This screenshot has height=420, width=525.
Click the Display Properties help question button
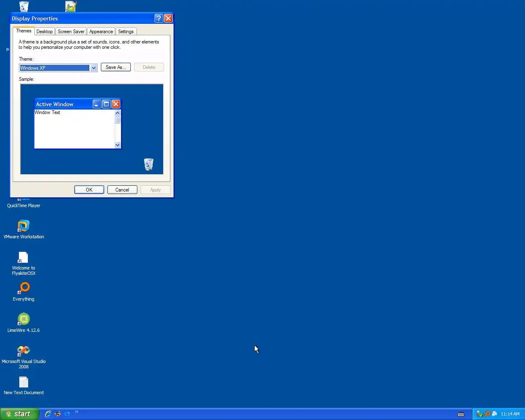[x=159, y=18]
